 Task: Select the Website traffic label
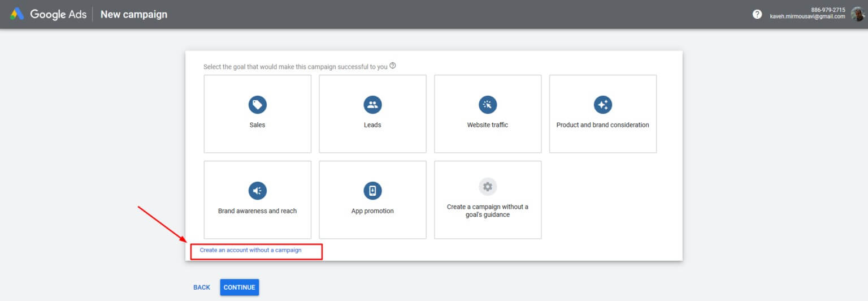tap(488, 125)
